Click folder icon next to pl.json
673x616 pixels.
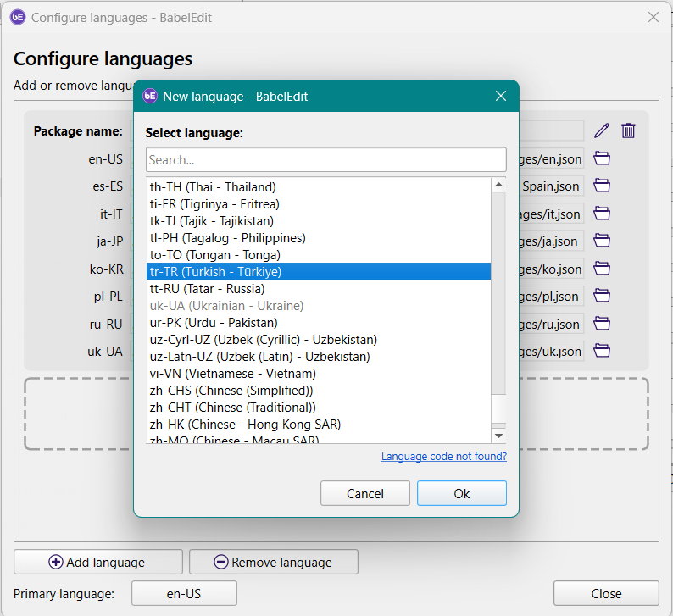[x=602, y=297]
